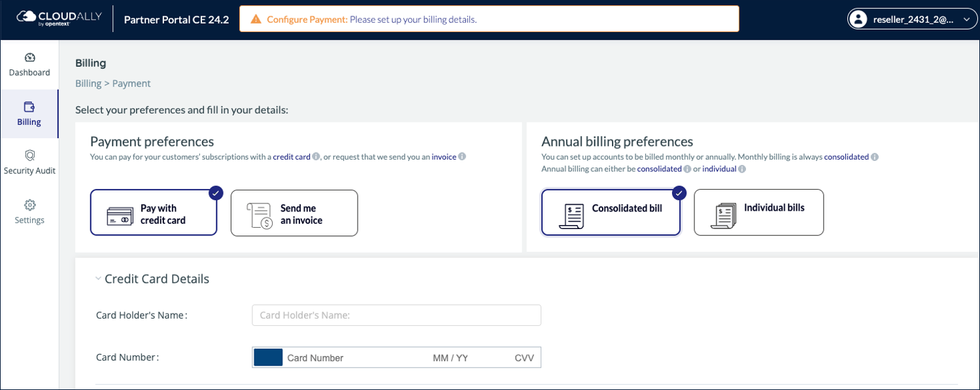Click the blue card brand icon in card field
This screenshot has height=390, width=980.
(268, 357)
